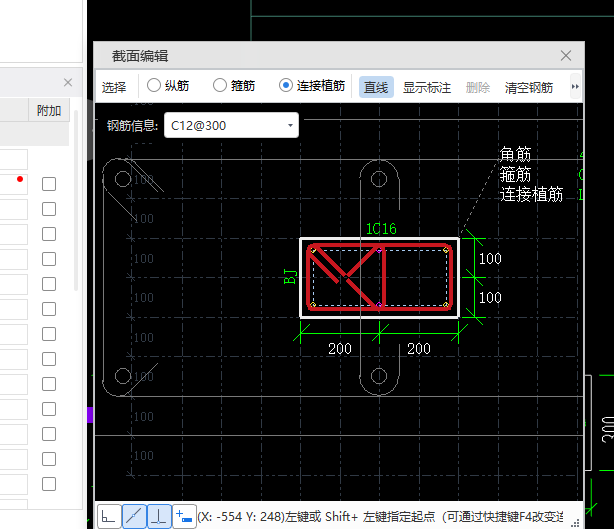Click the 箍筋 legend text in the drawing
Screen dimensions: 614x529
point(515,174)
